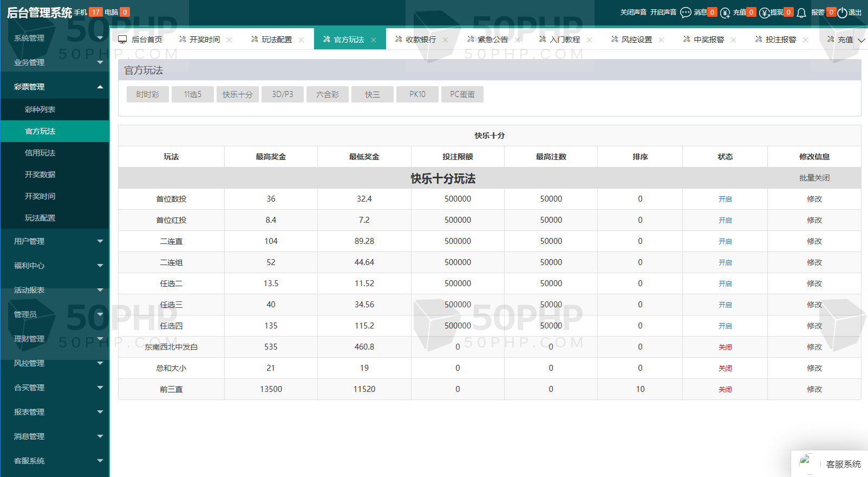
Task: Close the 官方玩法 tab
Action: point(374,40)
